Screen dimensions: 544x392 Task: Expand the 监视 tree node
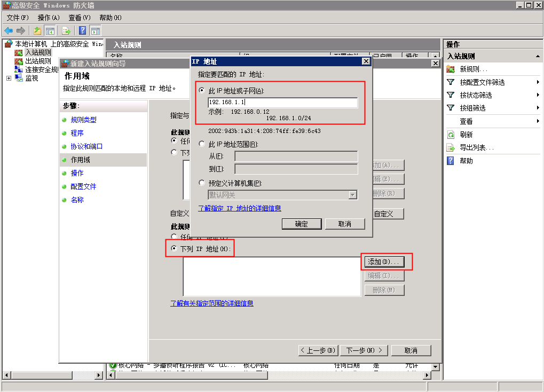tap(9, 78)
